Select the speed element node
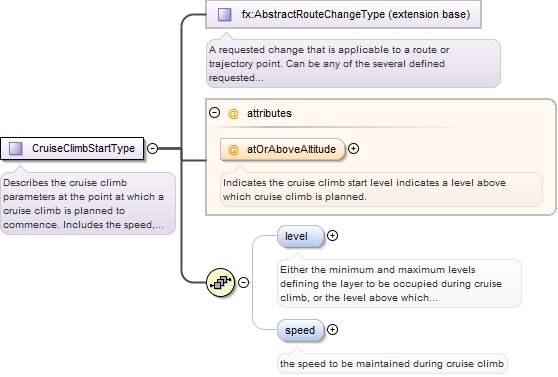The height and width of the screenshot is (377, 558). tap(301, 330)
